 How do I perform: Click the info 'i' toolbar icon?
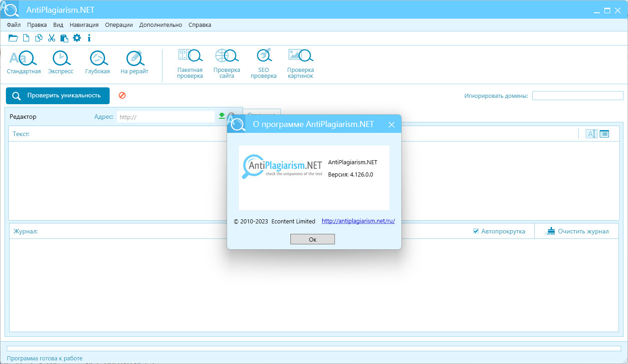pyautogui.click(x=89, y=38)
